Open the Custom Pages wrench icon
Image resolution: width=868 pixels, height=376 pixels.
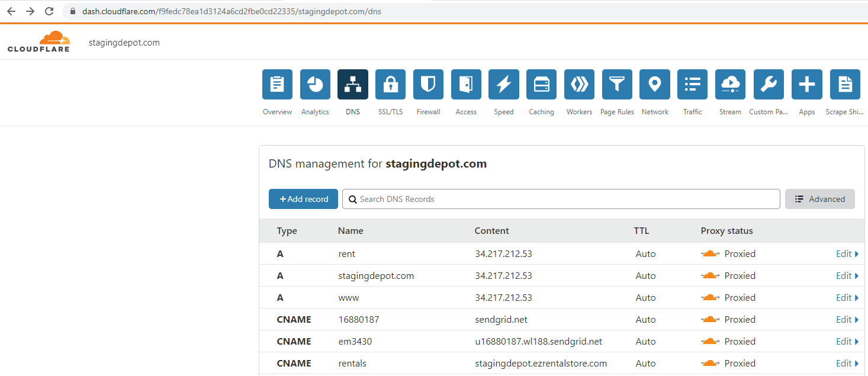[769, 84]
